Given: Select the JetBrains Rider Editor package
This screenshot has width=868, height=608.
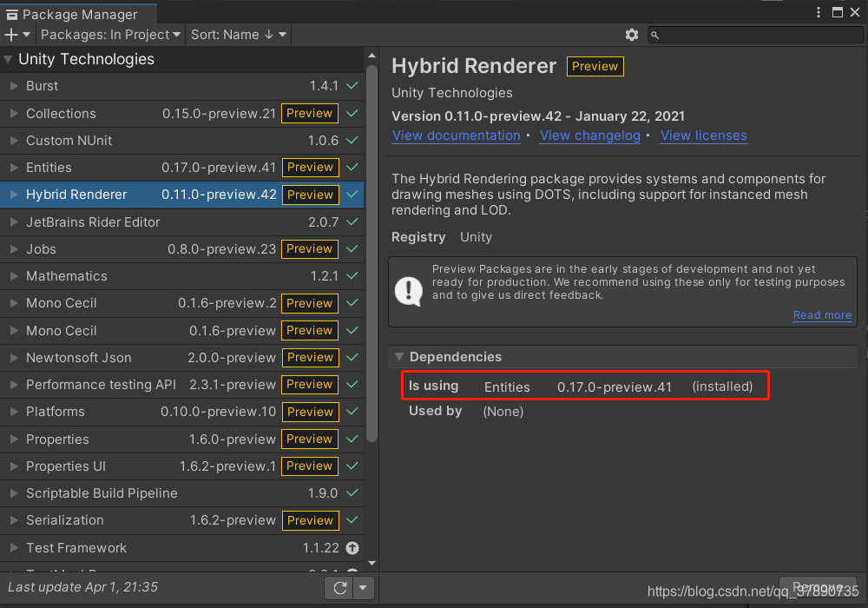Looking at the screenshot, I should coord(181,222).
